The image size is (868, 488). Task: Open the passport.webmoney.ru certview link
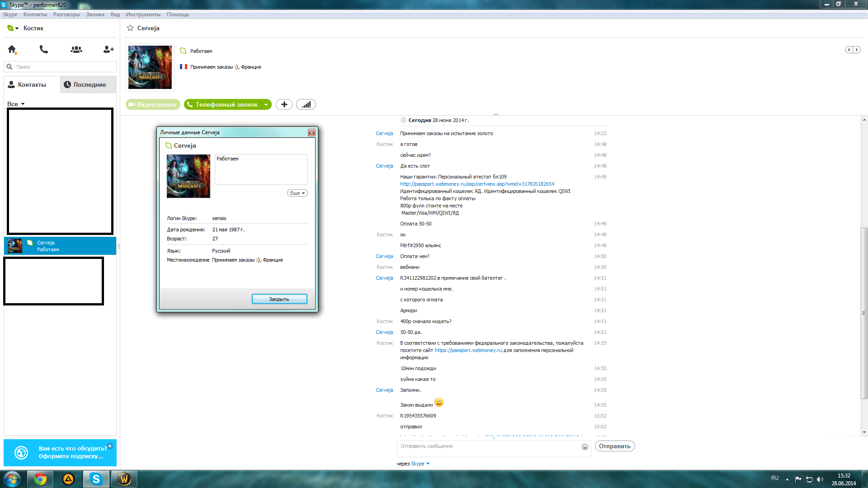coord(477,184)
